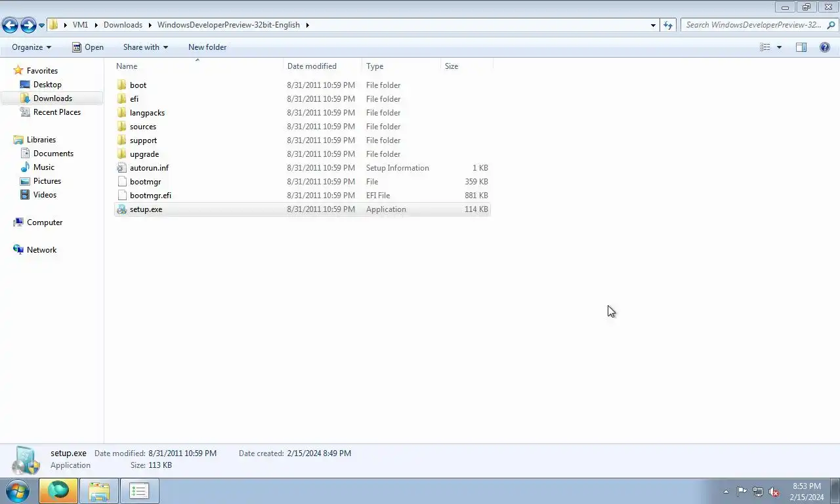This screenshot has width=840, height=504.
Task: Select the sources folder icon
Action: (x=121, y=127)
